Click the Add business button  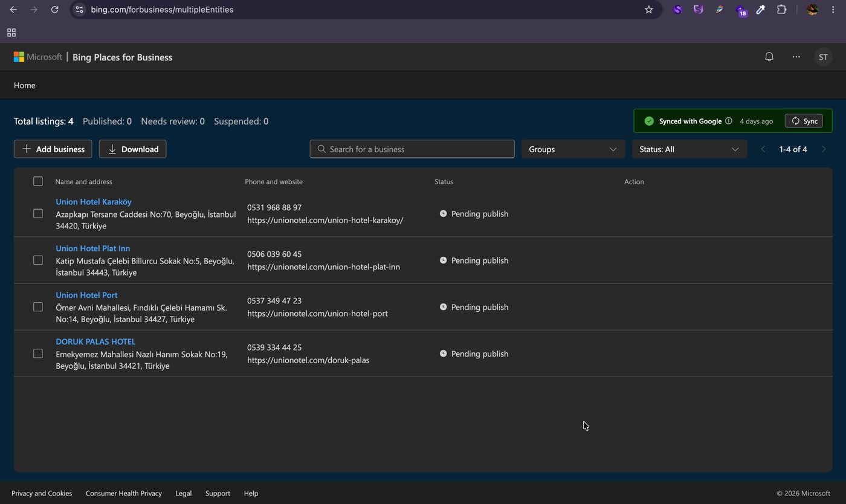[53, 149]
